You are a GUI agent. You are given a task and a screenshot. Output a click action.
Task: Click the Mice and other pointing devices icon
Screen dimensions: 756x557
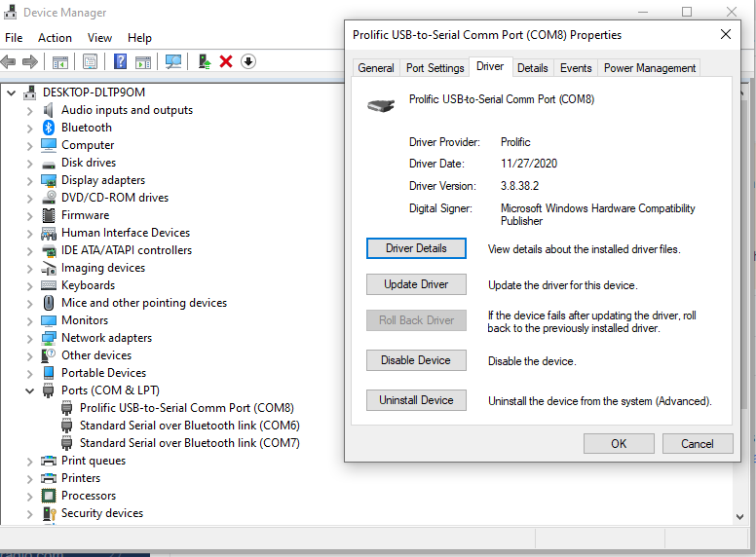click(49, 303)
